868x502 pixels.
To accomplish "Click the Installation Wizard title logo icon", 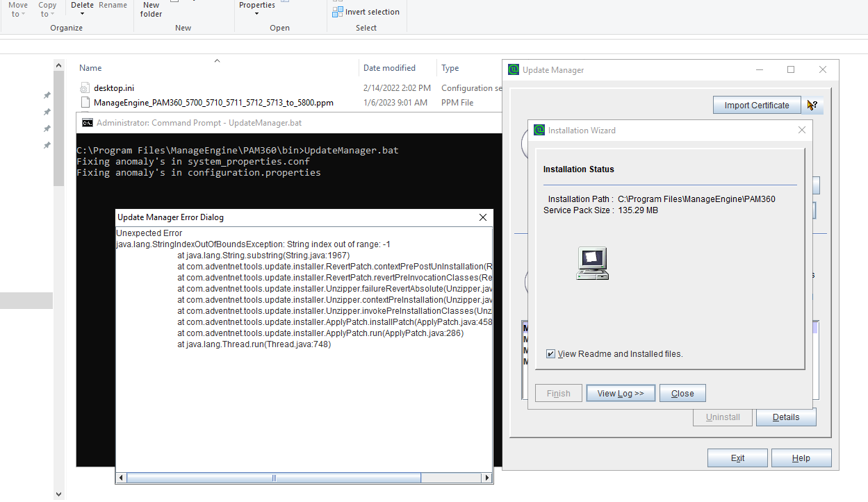I will 539,130.
